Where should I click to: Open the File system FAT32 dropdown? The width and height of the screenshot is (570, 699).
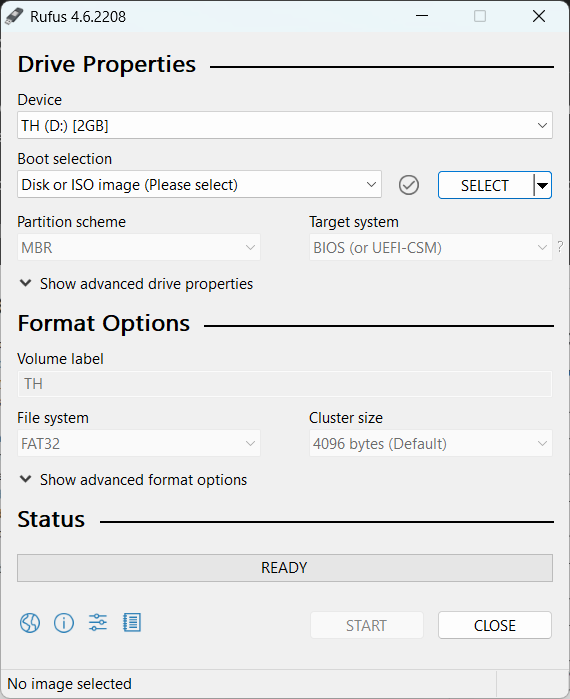point(139,444)
